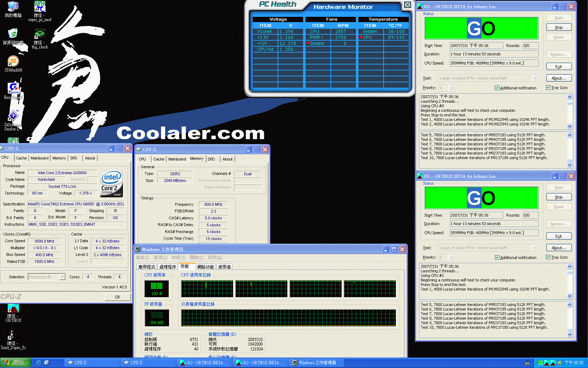
Task: Click upper ORTHOS second log scrollbar up arrow
Action: (x=569, y=135)
